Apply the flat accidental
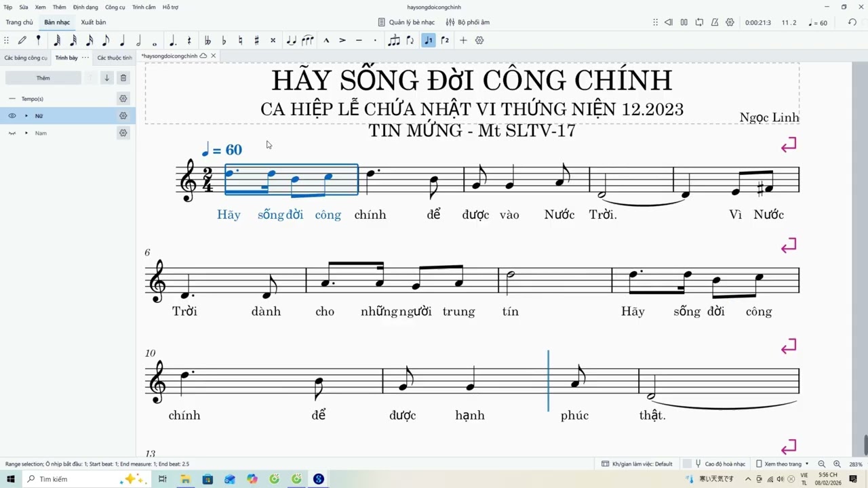Viewport: 868px width, 488px height. (x=224, y=41)
